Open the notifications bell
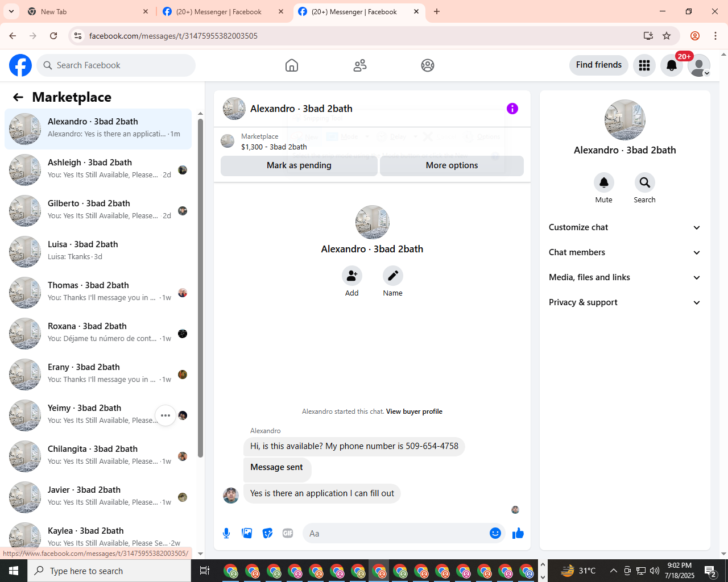This screenshot has width=728, height=582. 672,65
